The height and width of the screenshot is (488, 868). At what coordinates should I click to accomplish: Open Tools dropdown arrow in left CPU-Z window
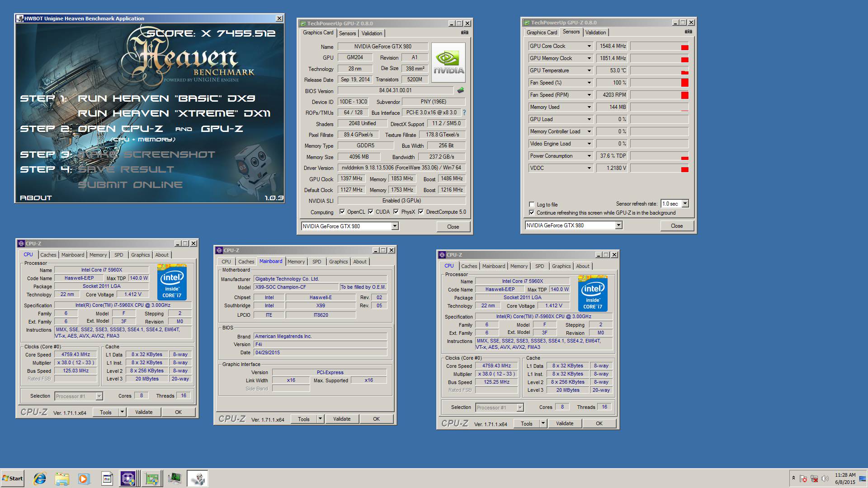coord(122,412)
